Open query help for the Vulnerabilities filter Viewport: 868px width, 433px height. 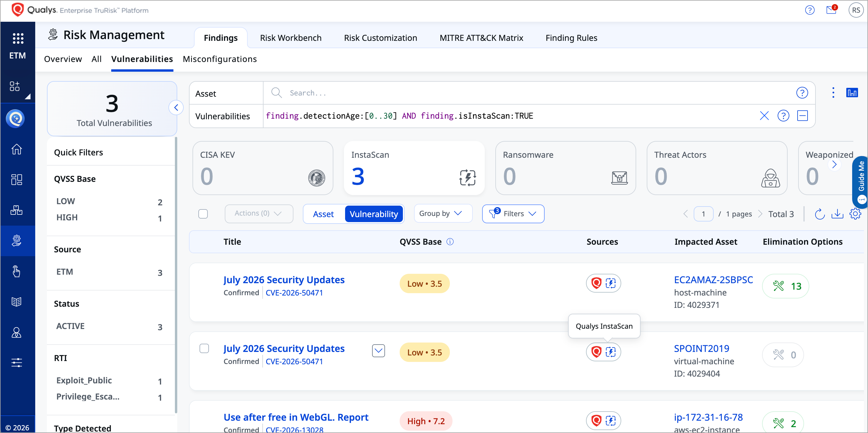[x=783, y=116]
